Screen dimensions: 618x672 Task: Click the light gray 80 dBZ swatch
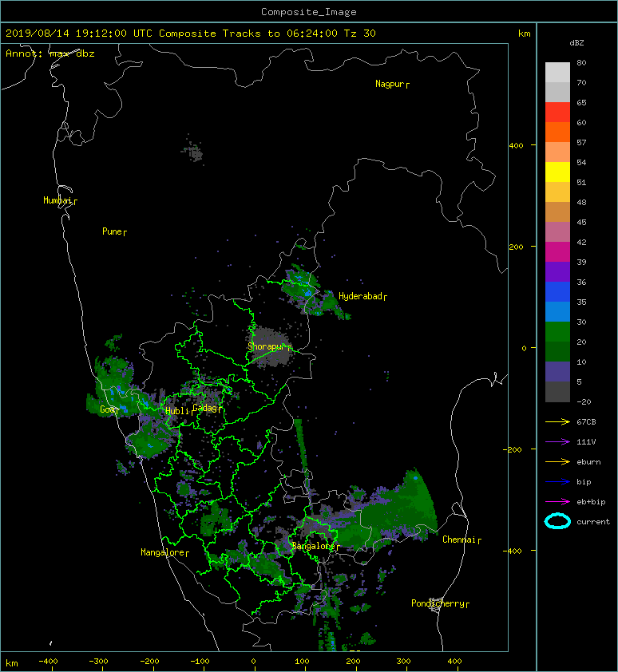557,72
